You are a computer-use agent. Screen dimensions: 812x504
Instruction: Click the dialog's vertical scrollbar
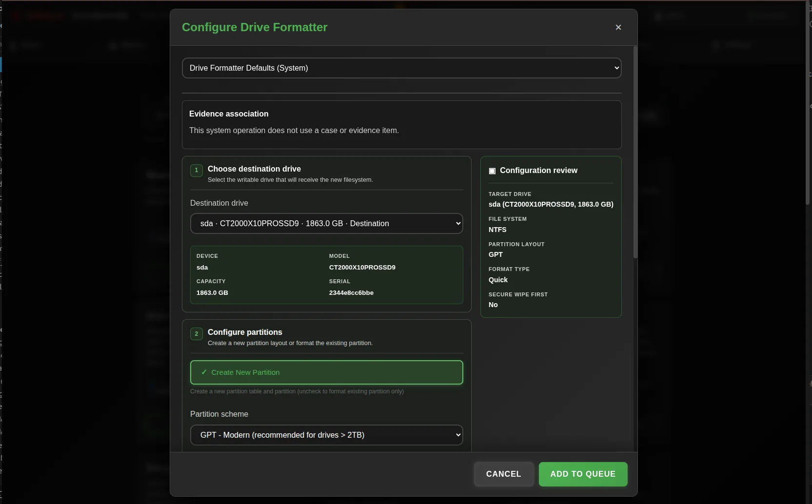point(635,152)
